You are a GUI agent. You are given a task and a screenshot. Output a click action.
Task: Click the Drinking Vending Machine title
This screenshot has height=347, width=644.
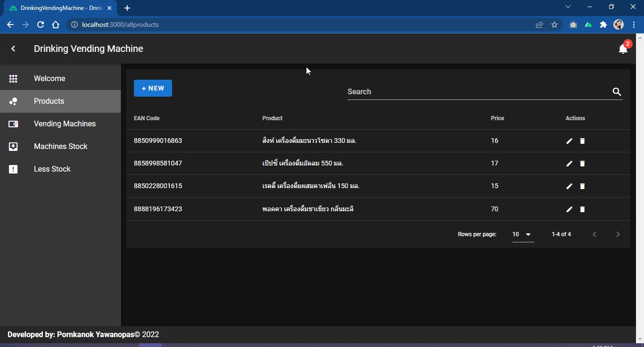[x=89, y=49]
